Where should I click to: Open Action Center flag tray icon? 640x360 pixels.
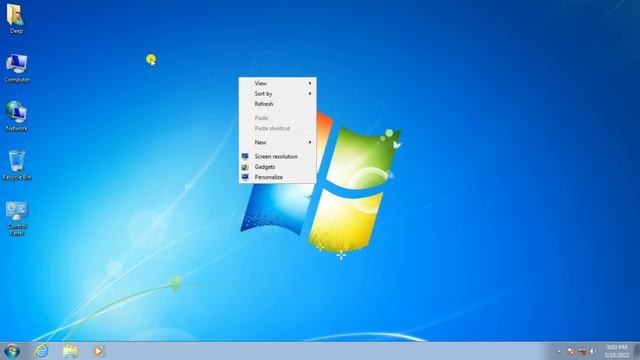click(x=571, y=351)
